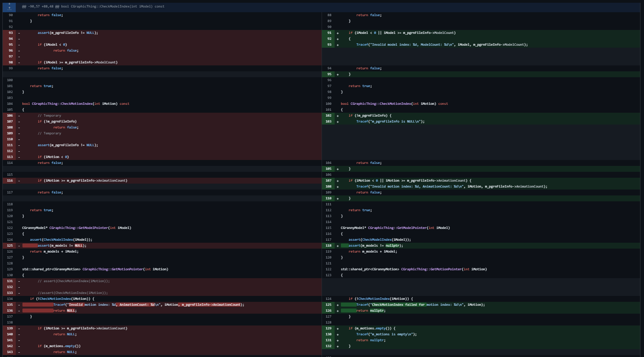Click added Tracef 'Invalid model index' line
644x357 pixels.
pos(442,45)
